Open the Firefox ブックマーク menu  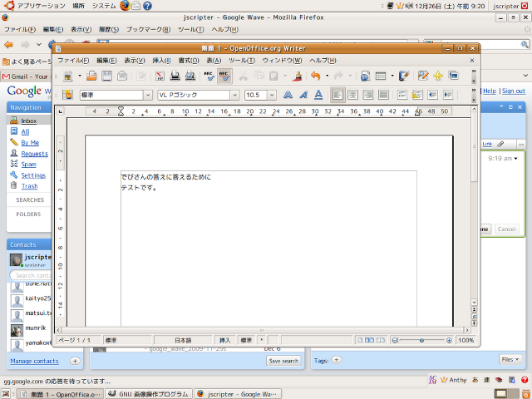[148, 30]
